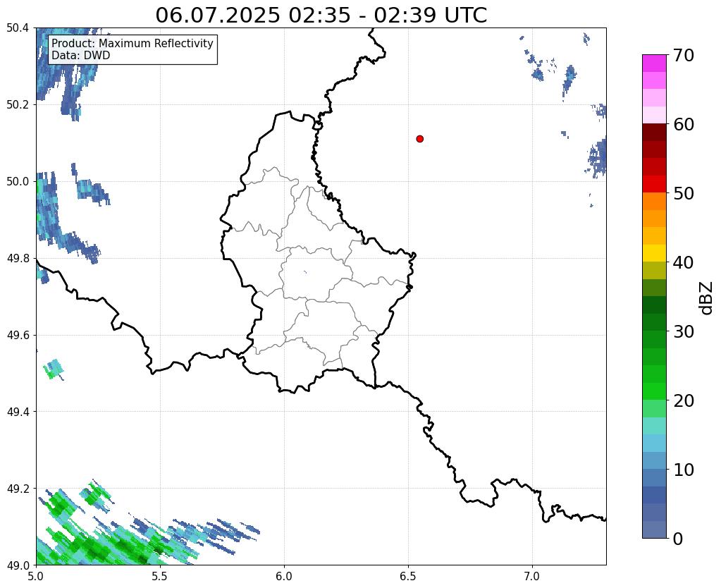721x588 pixels.
Task: Click the latitude axis label 49.6
Action: click(18, 336)
